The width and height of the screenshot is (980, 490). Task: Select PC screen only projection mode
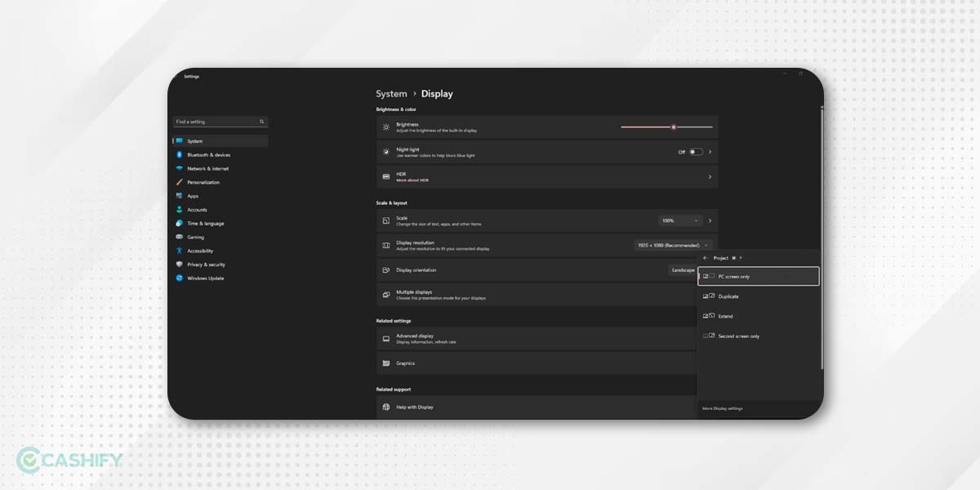tap(758, 277)
